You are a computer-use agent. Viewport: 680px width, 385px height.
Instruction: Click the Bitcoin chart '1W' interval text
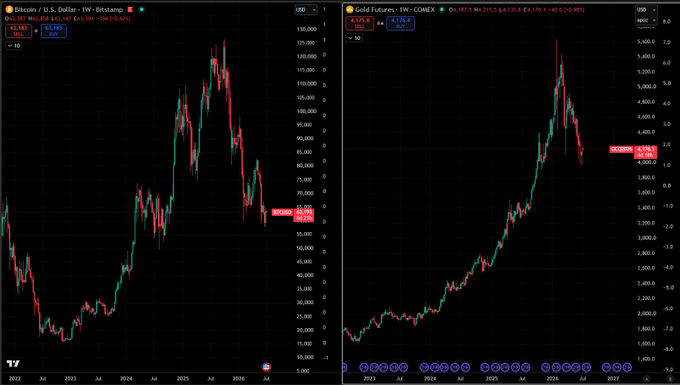pos(86,9)
